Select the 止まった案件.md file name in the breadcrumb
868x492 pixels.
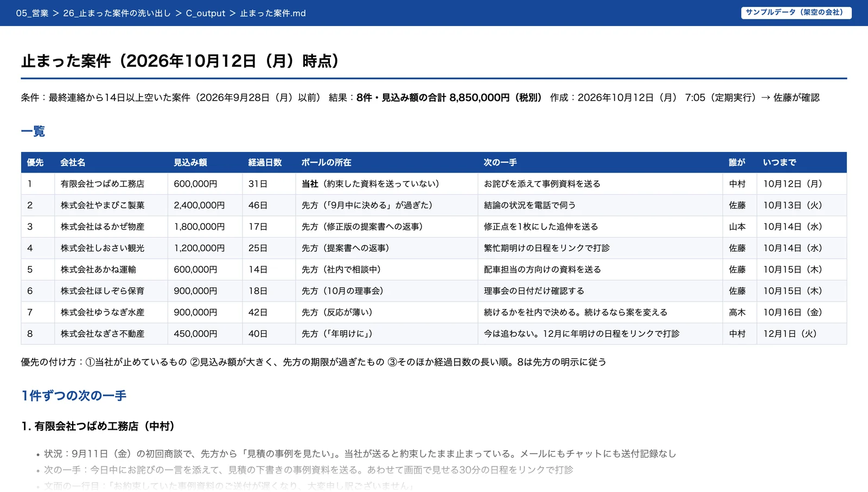click(x=273, y=13)
